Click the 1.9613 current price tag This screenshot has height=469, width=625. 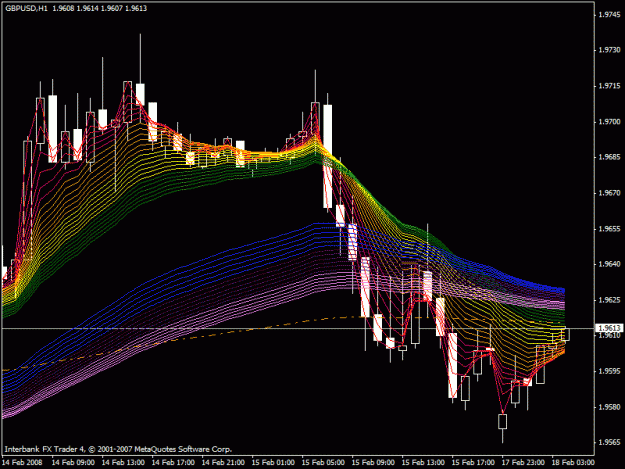[609, 328]
